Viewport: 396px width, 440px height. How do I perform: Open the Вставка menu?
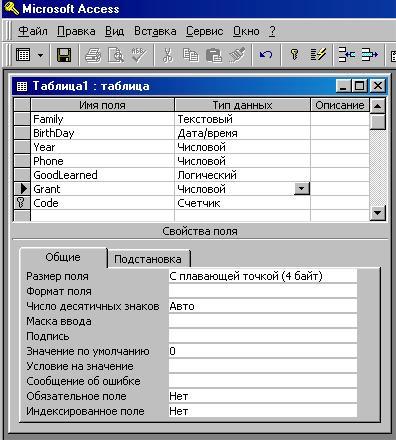[x=155, y=31]
